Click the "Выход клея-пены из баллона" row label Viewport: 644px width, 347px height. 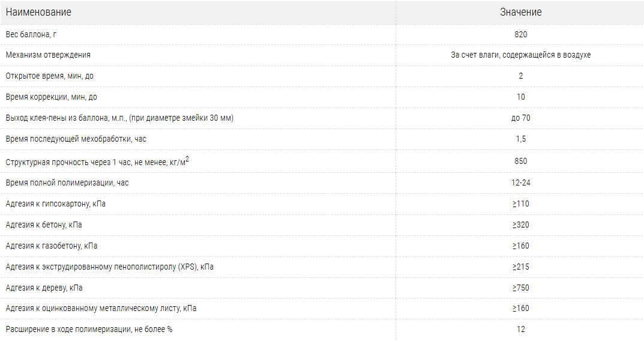tap(119, 118)
